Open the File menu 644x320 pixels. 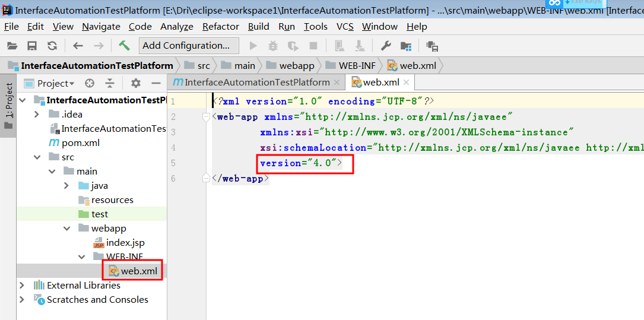pos(11,27)
